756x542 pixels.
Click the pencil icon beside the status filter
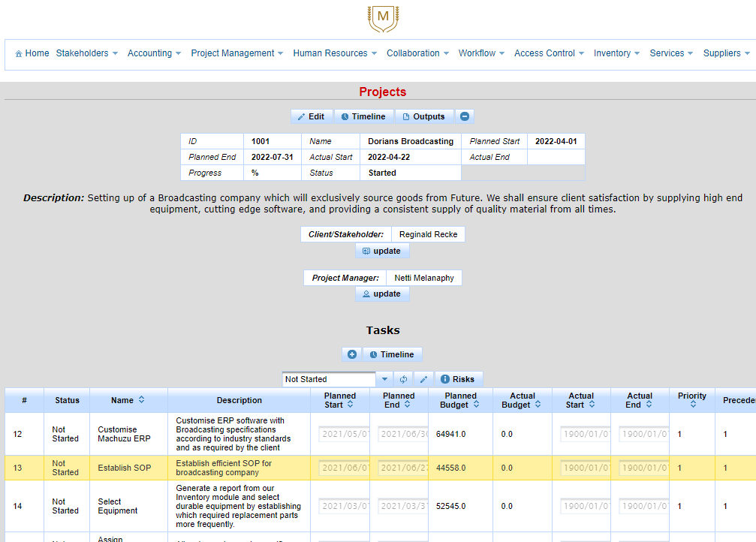tap(423, 379)
